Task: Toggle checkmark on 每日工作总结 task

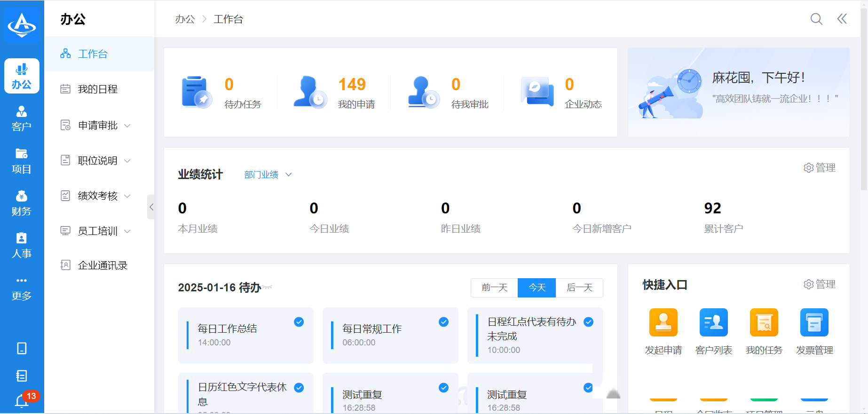Action: click(x=299, y=322)
